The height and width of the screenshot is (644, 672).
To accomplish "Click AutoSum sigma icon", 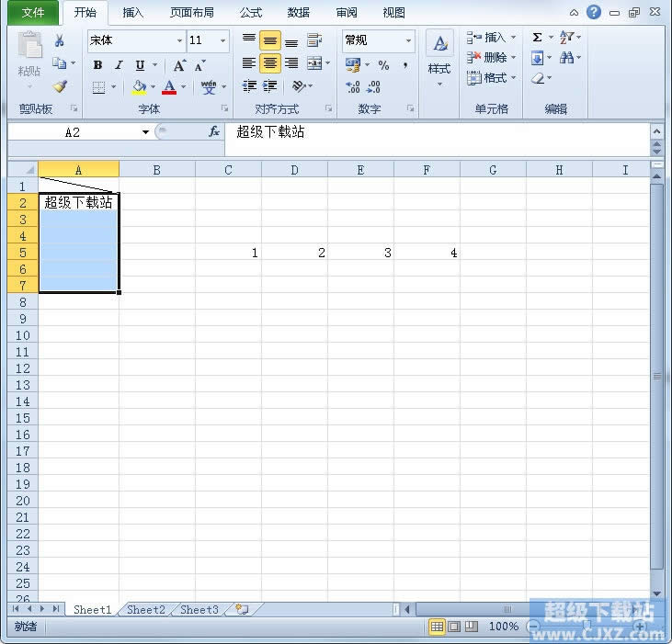I will [x=537, y=38].
